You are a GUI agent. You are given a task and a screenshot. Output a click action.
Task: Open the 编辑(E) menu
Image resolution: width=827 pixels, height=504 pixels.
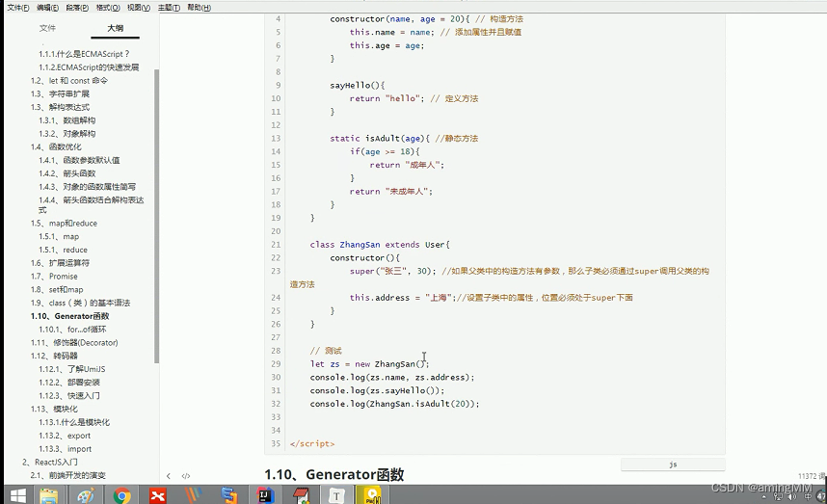click(47, 8)
